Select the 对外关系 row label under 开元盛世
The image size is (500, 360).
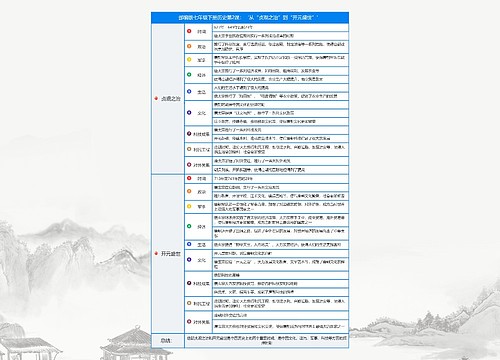(x=201, y=322)
